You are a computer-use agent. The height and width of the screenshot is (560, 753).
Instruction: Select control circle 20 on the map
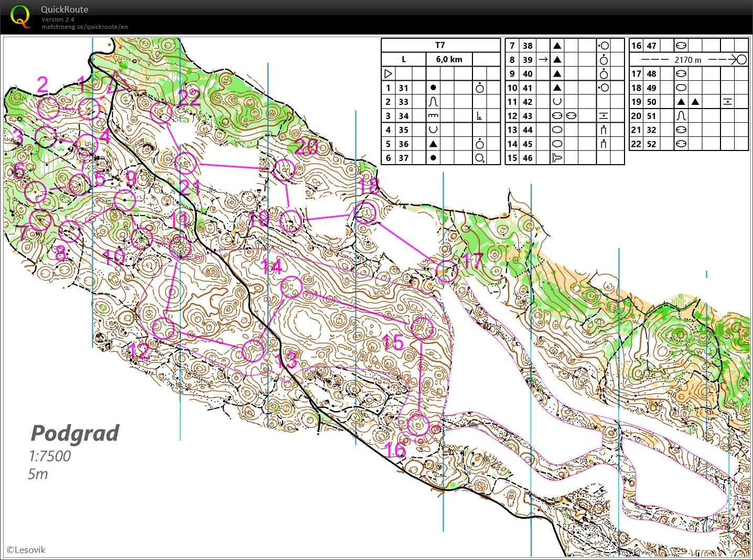pos(284,169)
